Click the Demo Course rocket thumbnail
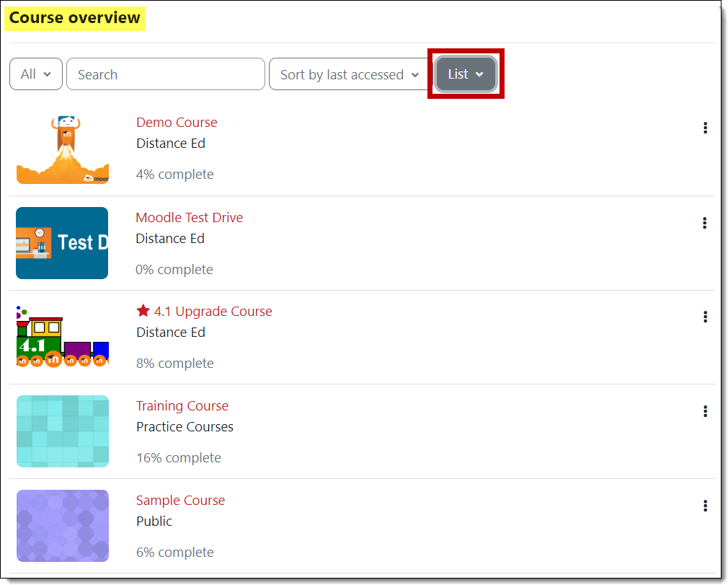The height and width of the screenshot is (585, 728). (63, 149)
